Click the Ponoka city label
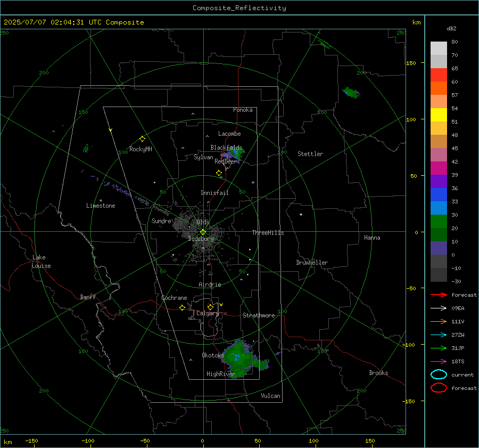479x448 pixels. [243, 110]
